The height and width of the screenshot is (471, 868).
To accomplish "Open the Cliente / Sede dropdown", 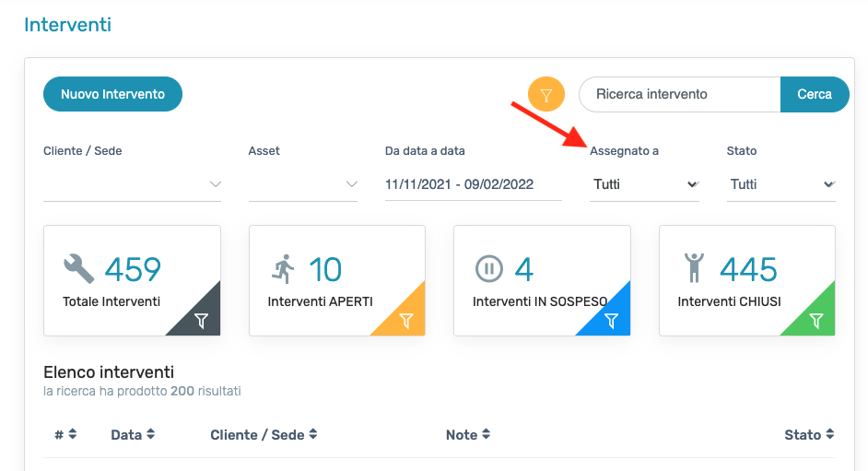I will tap(133, 184).
